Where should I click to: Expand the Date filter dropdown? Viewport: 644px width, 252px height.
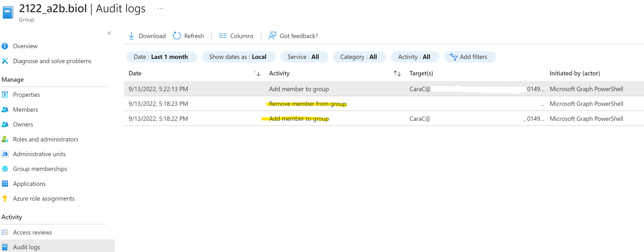pos(161,56)
